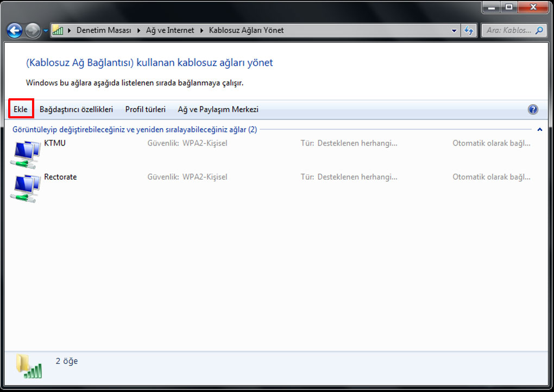Navigate to Ağ ve Internet breadcrumb
554x392 pixels.
pos(170,30)
